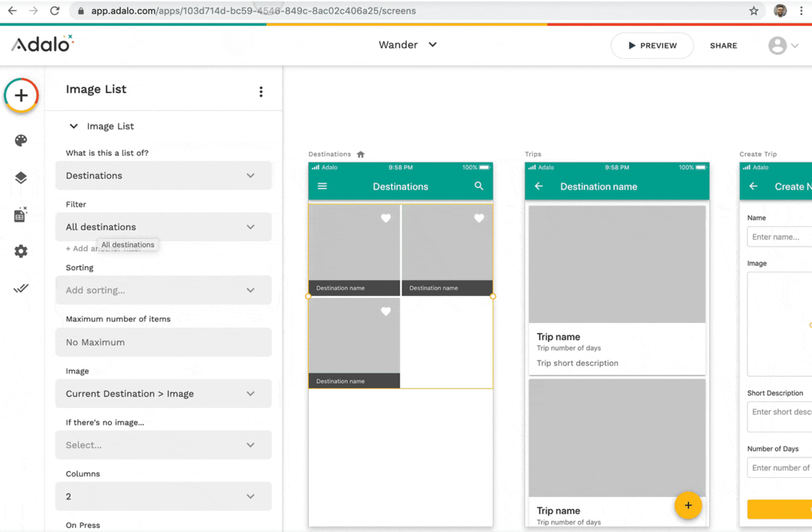Click heart on the bottom destination card
The height and width of the screenshot is (532, 812).
pos(386,312)
